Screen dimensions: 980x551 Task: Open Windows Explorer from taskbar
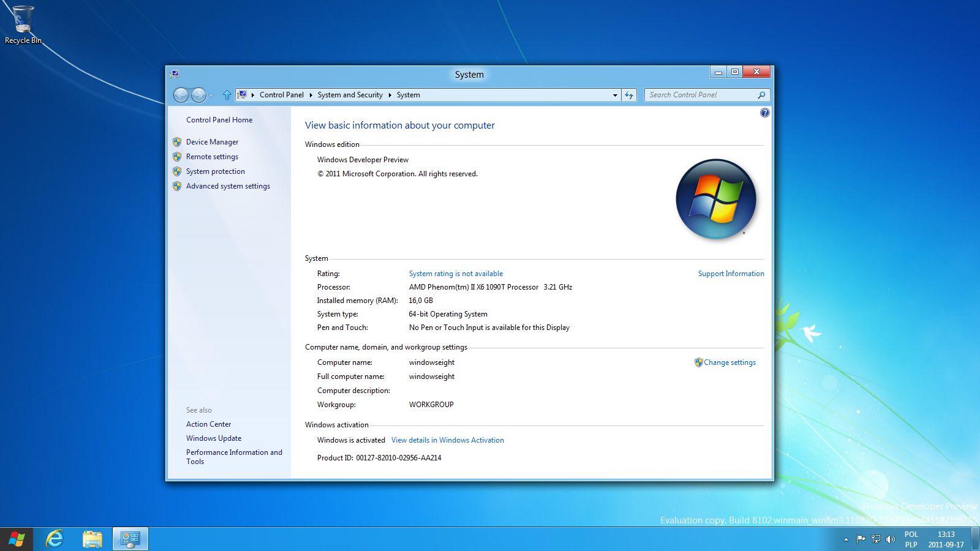(x=92, y=539)
